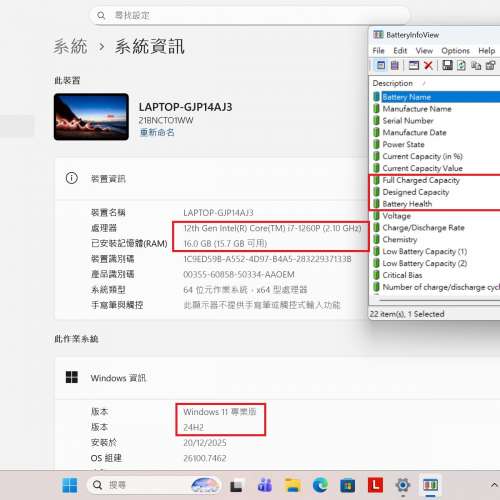Click the Windows 11 專業版 edition value

click(x=220, y=412)
